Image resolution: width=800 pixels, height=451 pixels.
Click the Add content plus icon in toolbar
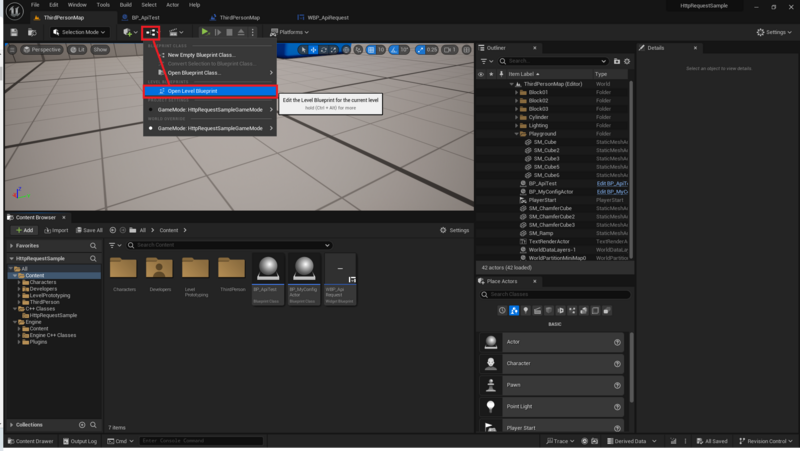pyautogui.click(x=130, y=32)
